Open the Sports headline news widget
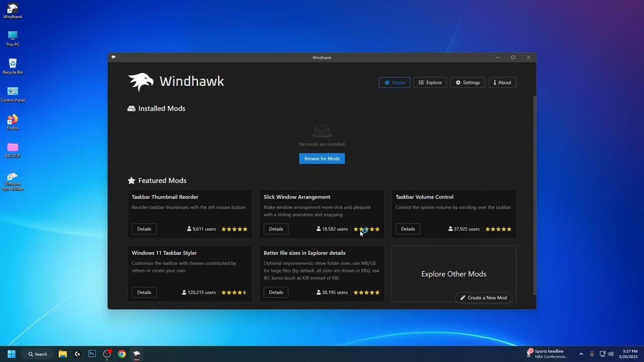 547,354
